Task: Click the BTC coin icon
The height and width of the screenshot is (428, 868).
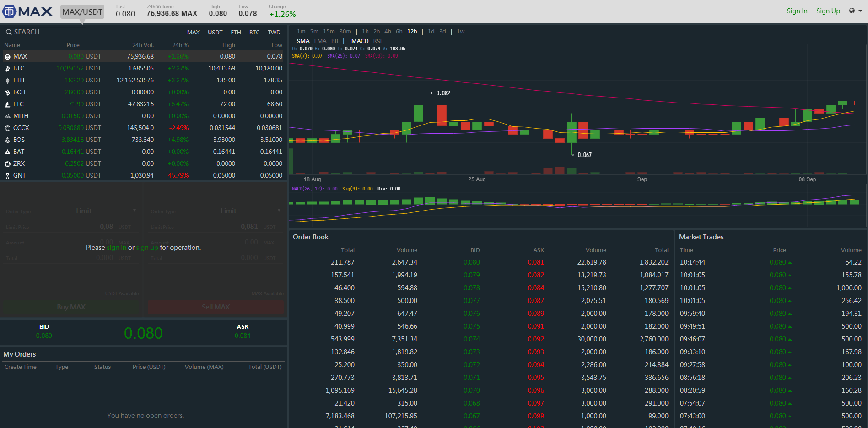Action: click(x=7, y=69)
